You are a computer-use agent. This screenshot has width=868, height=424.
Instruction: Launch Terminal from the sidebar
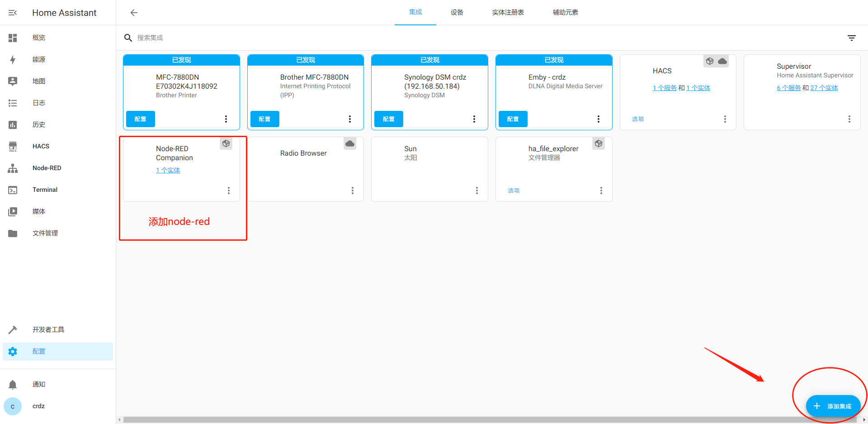(45, 190)
